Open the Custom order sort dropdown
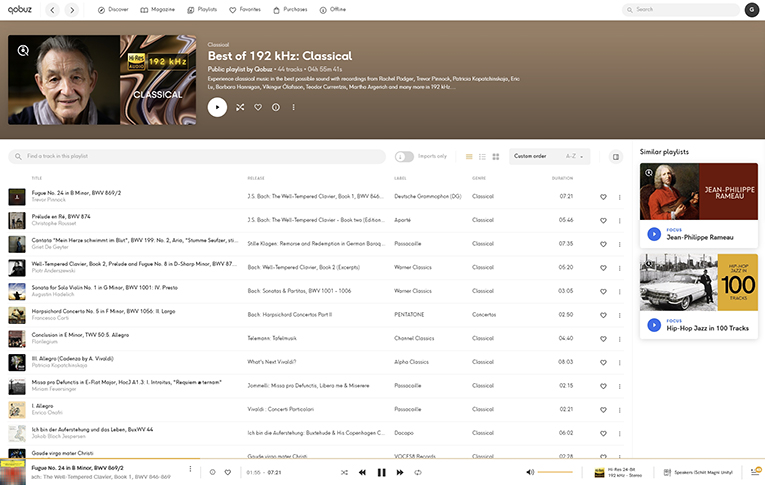 pos(549,157)
